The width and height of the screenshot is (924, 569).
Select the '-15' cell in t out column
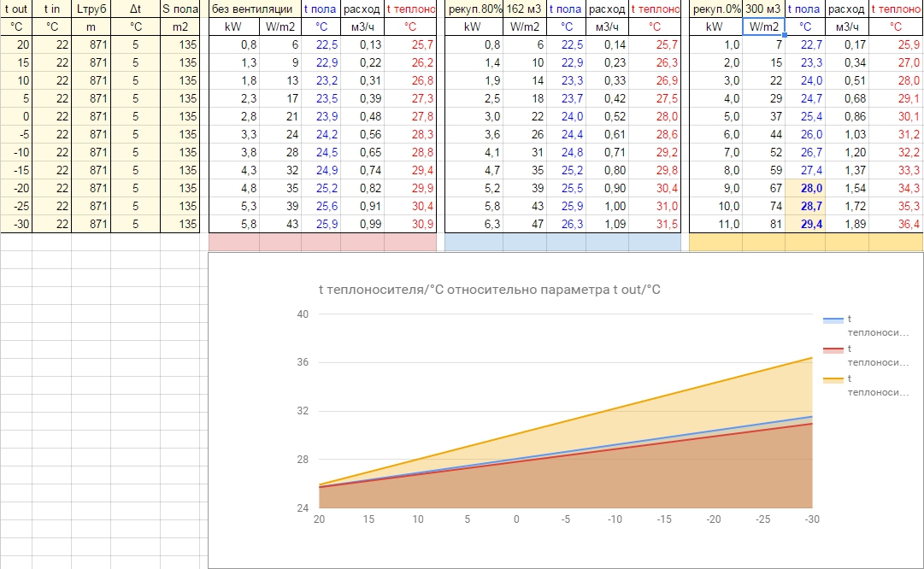[x=16, y=170]
